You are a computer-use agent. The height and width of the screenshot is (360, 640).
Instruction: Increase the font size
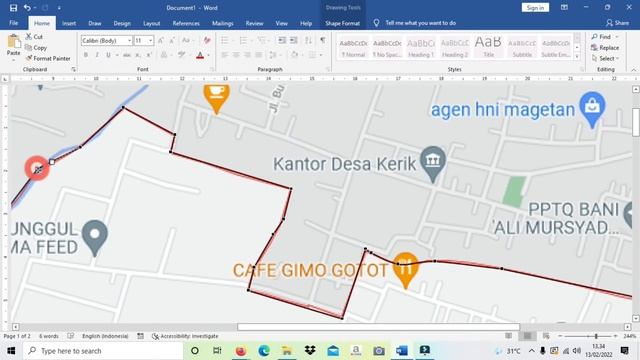(161, 40)
